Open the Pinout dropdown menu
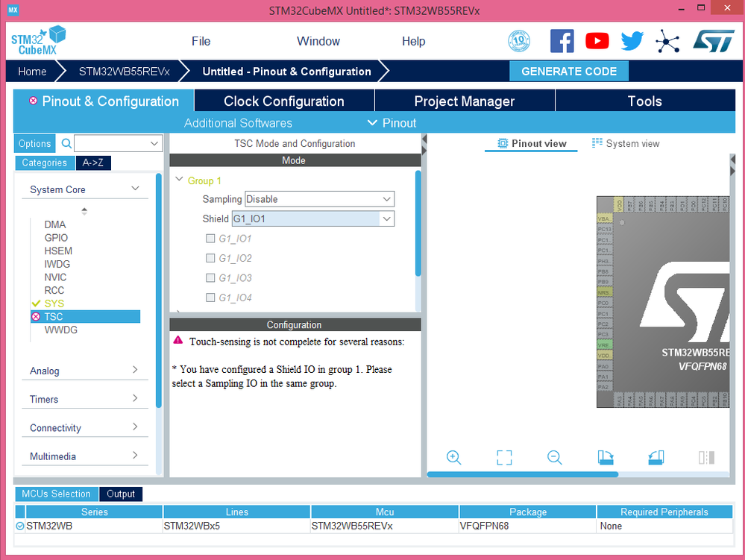This screenshot has height=560, width=745. tap(392, 123)
